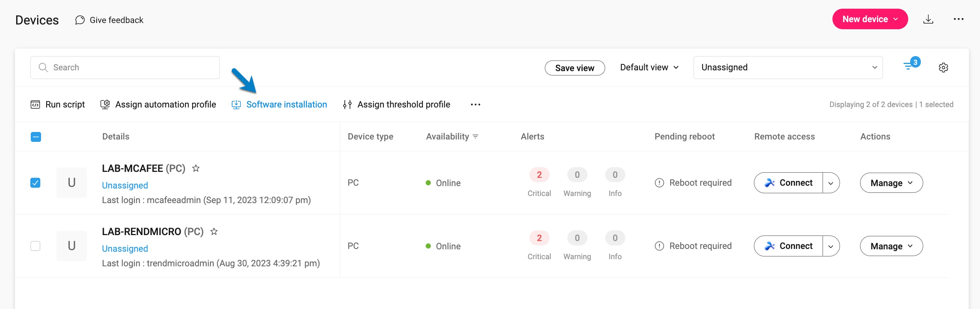Screen dimensions: 980x309
Task: Click the Reboot required icon for LAB-RENDMICRO
Action: (x=659, y=246)
